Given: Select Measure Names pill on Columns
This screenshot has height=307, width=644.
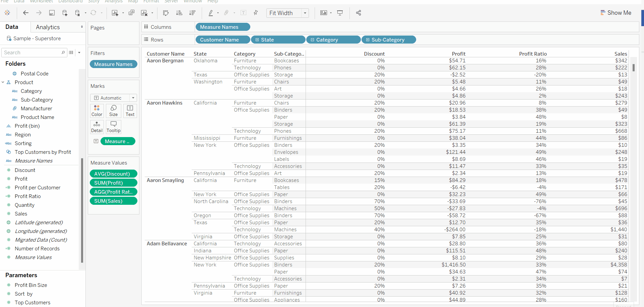Looking at the screenshot, I should coord(222,27).
